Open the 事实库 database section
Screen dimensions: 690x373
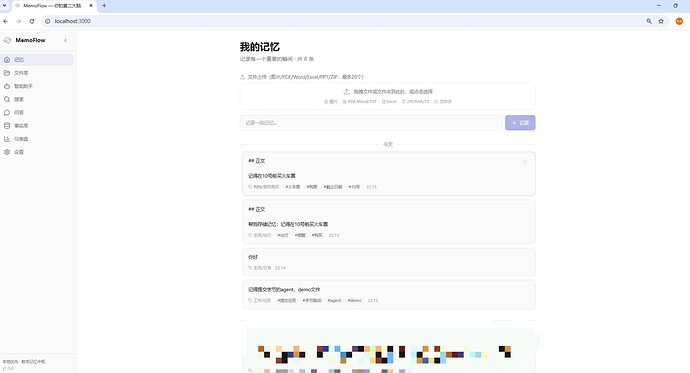[37, 126]
